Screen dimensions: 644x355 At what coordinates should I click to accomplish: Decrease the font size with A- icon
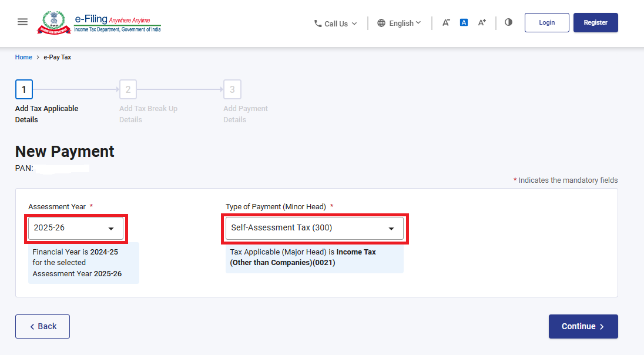(446, 22)
